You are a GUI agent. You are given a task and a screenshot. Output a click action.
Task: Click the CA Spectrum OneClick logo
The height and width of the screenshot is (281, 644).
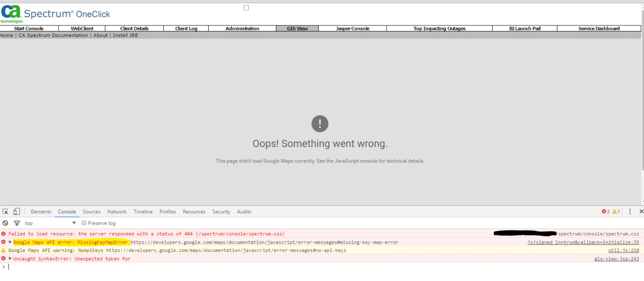coord(55,14)
